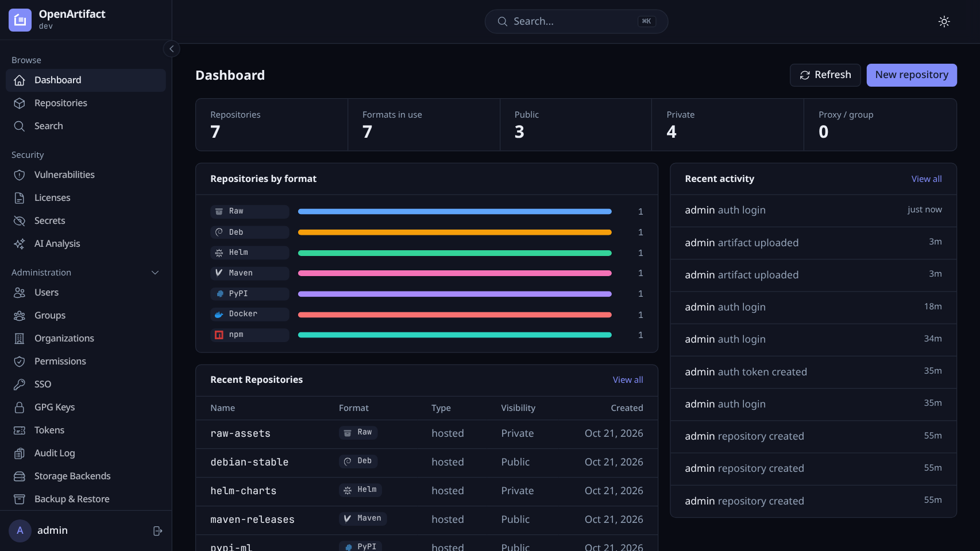Click the admin user avatar
Viewport: 980px width, 551px height.
point(20,531)
